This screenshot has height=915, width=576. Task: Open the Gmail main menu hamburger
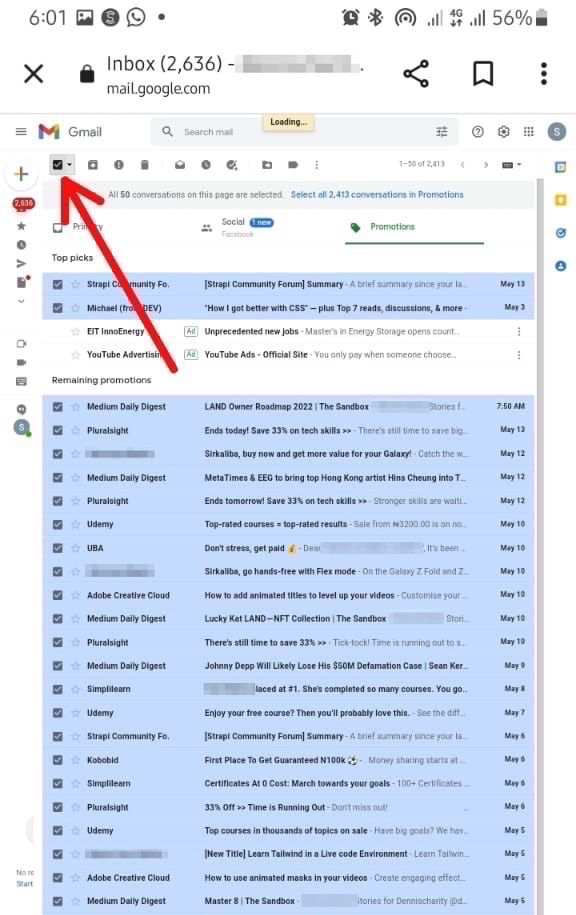[21, 132]
